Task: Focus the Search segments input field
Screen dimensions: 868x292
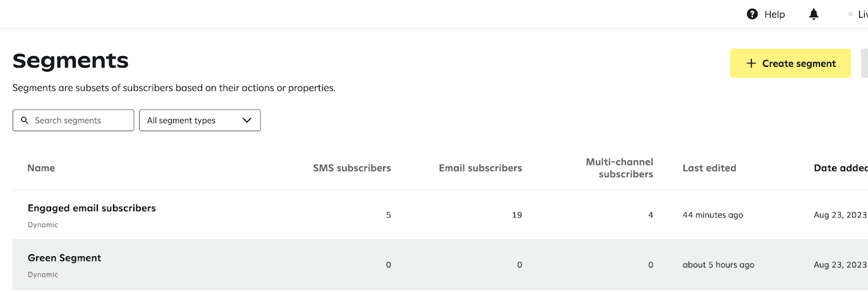Action: pos(79,120)
